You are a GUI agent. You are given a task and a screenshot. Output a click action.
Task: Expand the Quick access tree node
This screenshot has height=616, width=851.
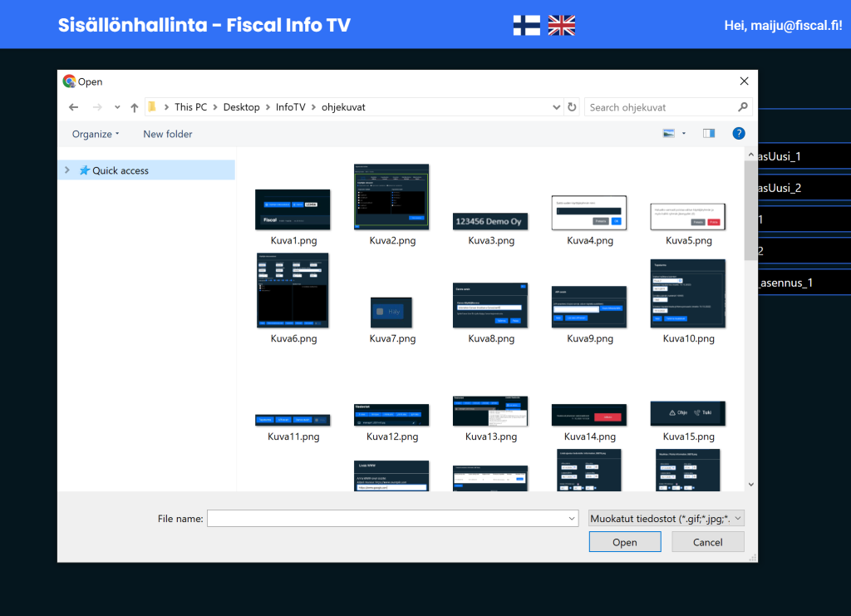67,170
